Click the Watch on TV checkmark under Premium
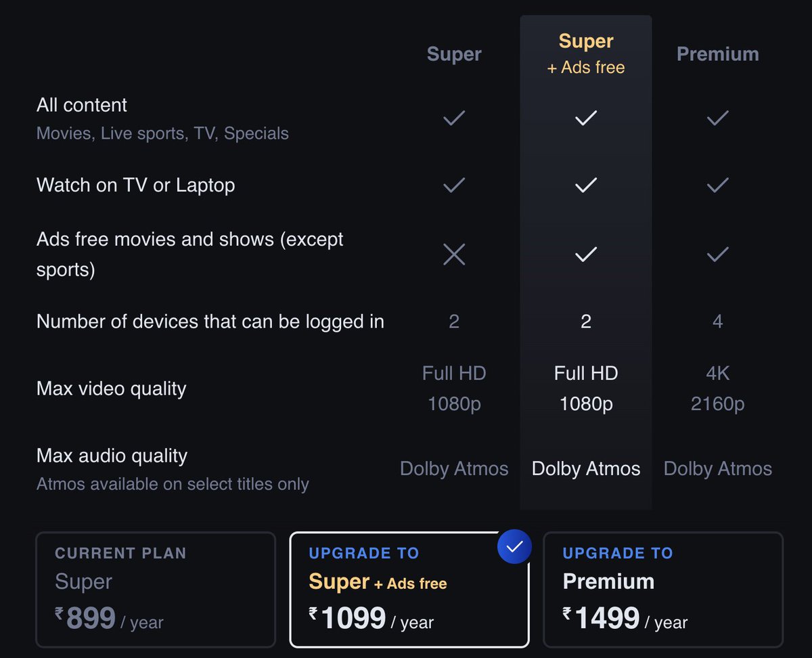Image resolution: width=812 pixels, height=658 pixels. [717, 185]
